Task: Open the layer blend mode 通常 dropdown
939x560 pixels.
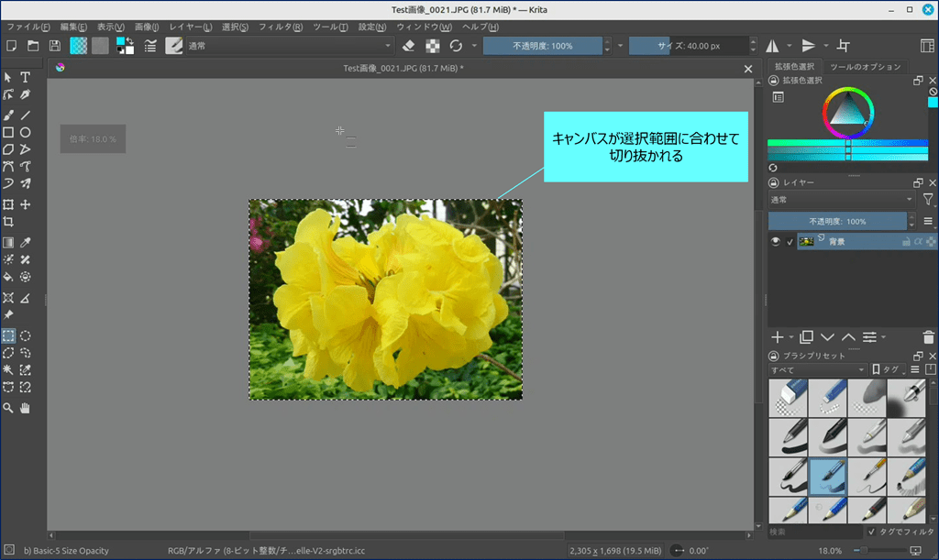Action: click(x=841, y=200)
